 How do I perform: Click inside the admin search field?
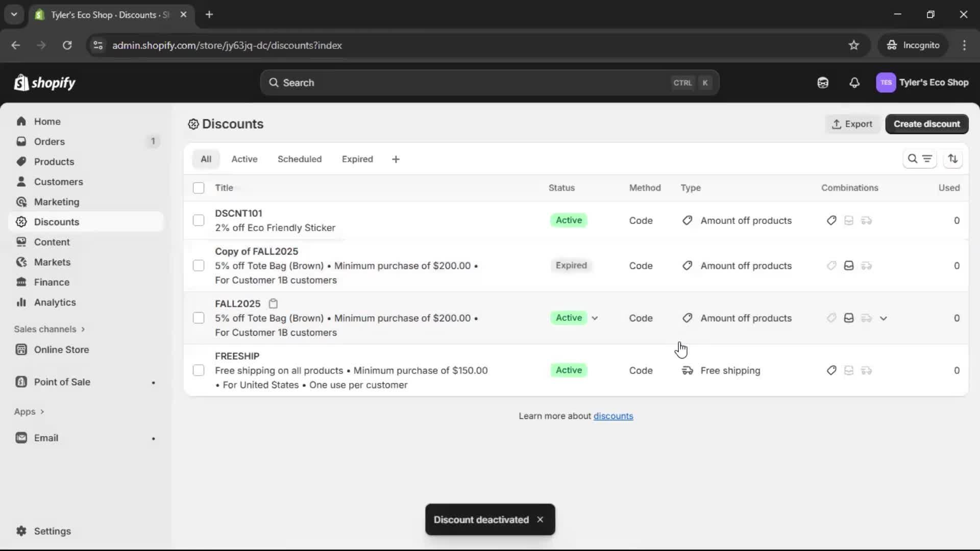pos(459,82)
